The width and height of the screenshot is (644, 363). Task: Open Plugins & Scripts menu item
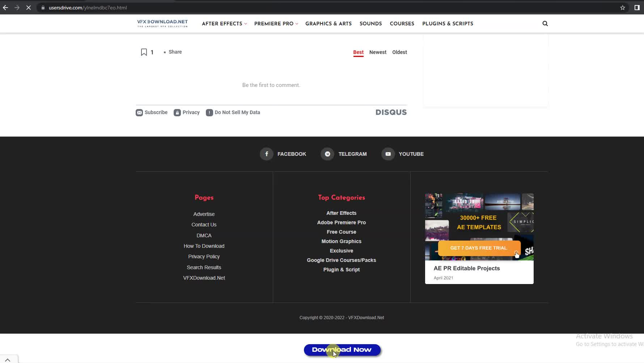(x=448, y=24)
